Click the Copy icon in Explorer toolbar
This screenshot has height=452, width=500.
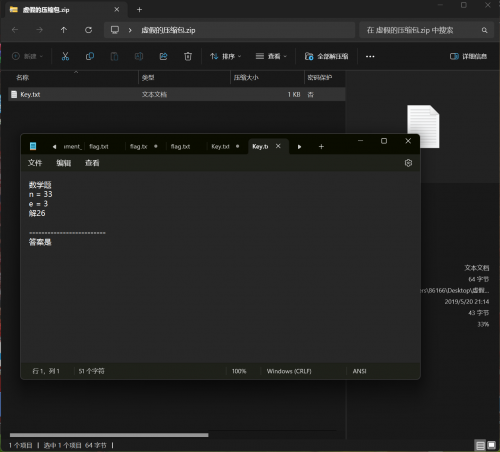click(90, 56)
